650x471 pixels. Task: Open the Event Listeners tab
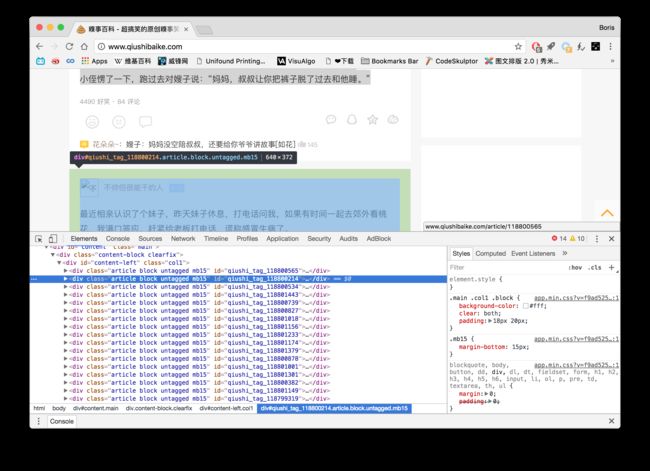coord(533,253)
